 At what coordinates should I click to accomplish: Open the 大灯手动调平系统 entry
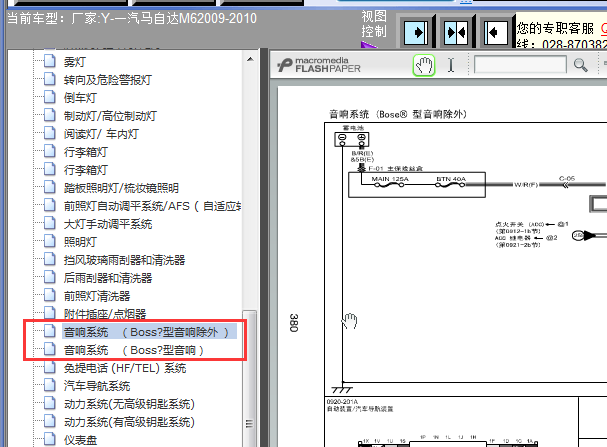pos(108,224)
